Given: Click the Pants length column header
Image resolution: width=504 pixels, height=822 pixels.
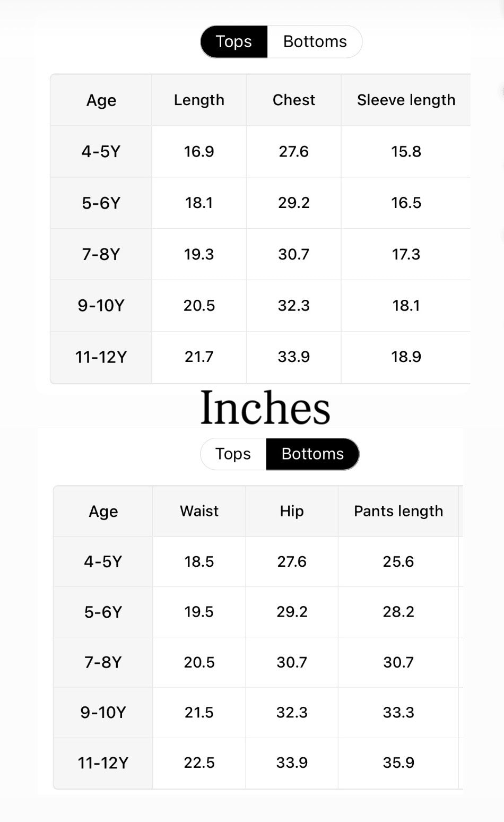Looking at the screenshot, I should point(398,511).
